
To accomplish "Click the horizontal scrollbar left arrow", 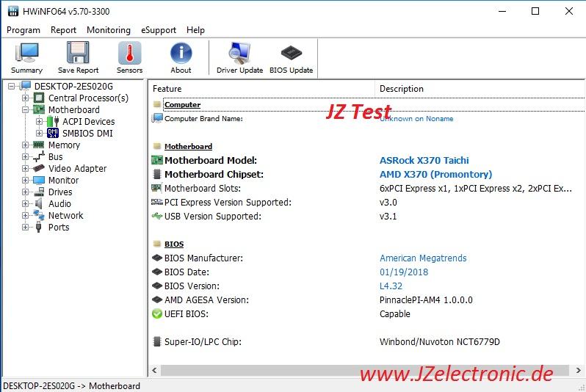I will pyautogui.click(x=154, y=370).
